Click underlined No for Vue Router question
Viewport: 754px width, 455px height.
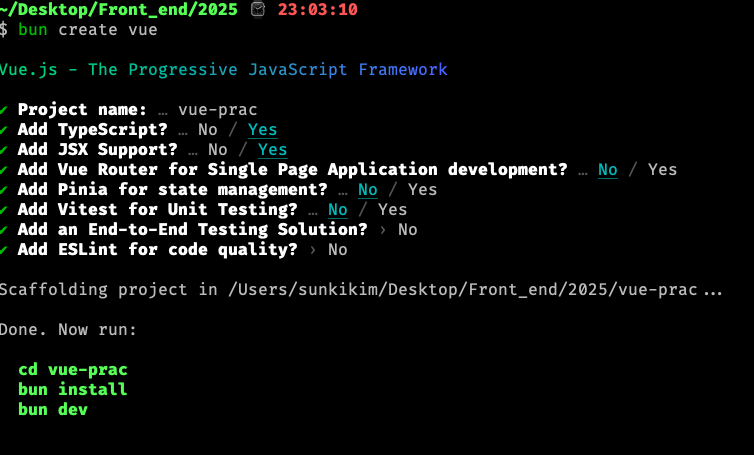[608, 170]
